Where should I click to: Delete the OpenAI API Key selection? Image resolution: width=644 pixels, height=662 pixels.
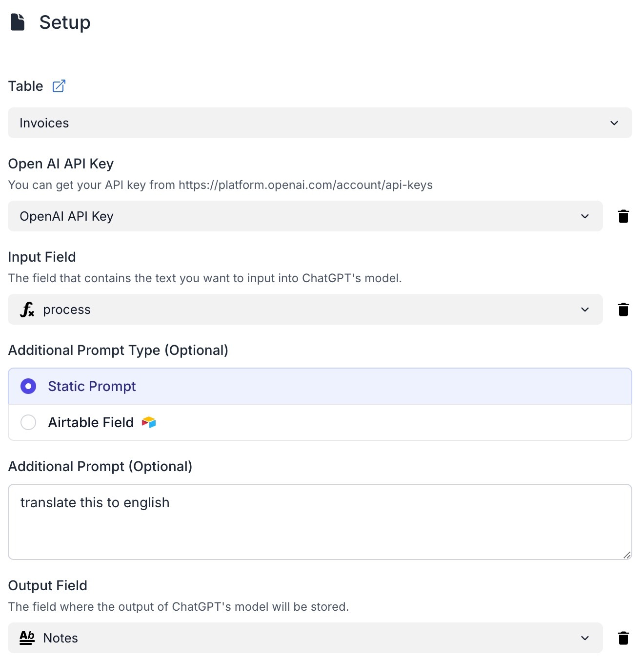click(623, 216)
